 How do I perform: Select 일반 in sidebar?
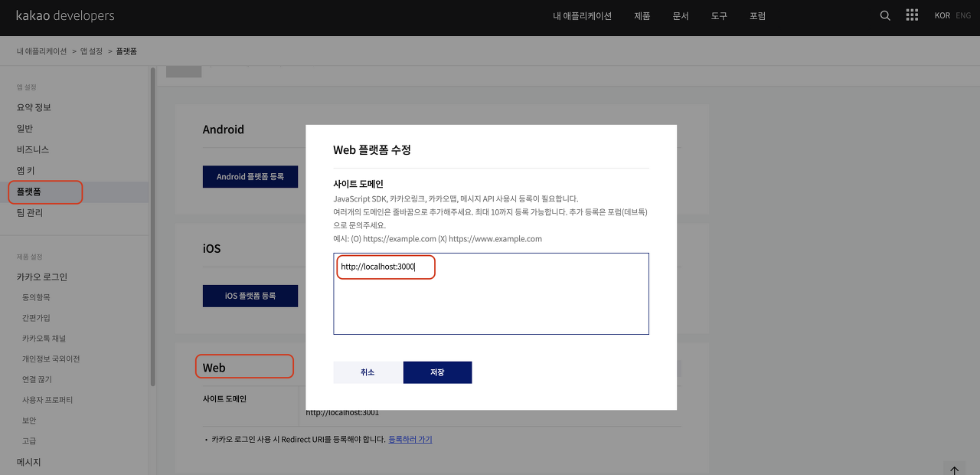click(24, 129)
